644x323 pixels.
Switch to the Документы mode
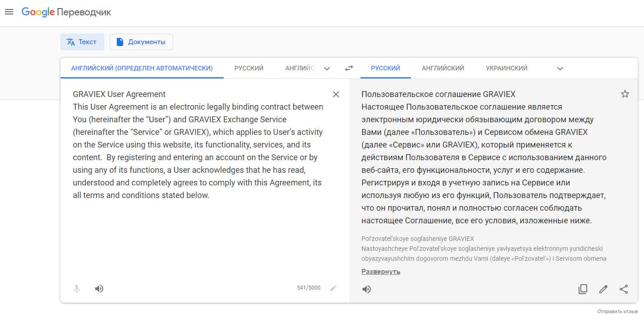(141, 42)
